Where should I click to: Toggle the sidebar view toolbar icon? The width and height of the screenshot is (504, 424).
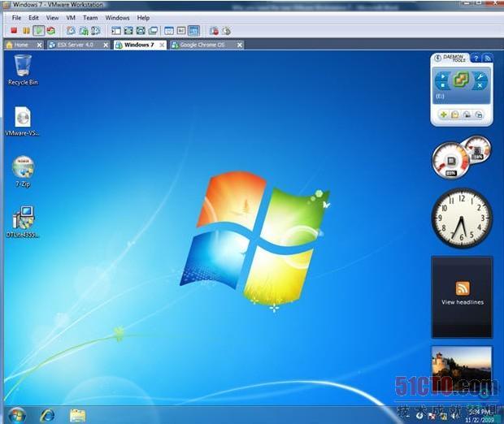click(x=116, y=31)
